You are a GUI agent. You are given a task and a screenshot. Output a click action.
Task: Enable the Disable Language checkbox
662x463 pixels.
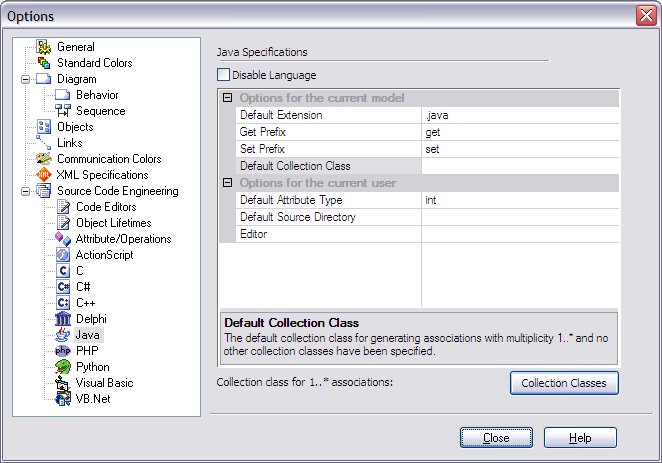point(223,75)
